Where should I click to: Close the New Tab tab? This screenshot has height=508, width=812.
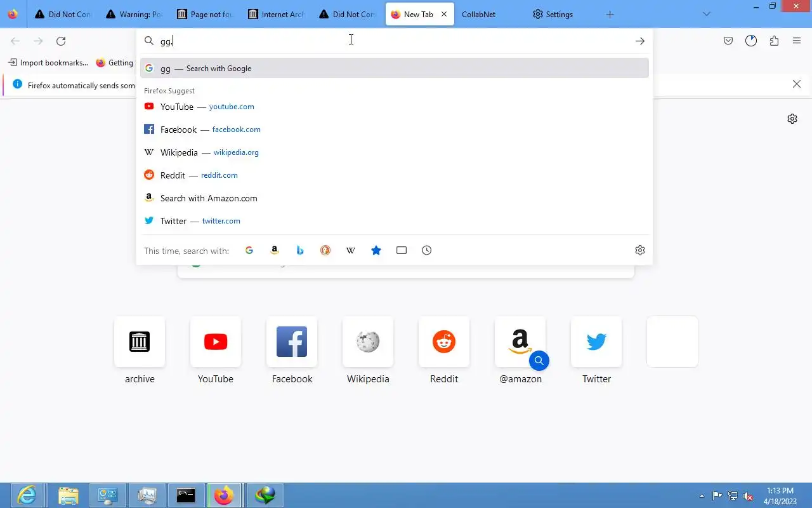click(444, 14)
